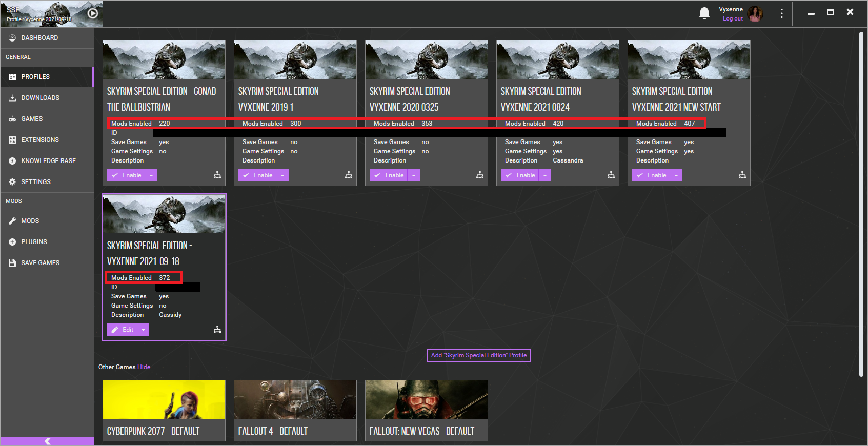This screenshot has width=868, height=446.
Task: Select the Fallout: New Vegas Default thumbnail
Action: tap(427, 399)
